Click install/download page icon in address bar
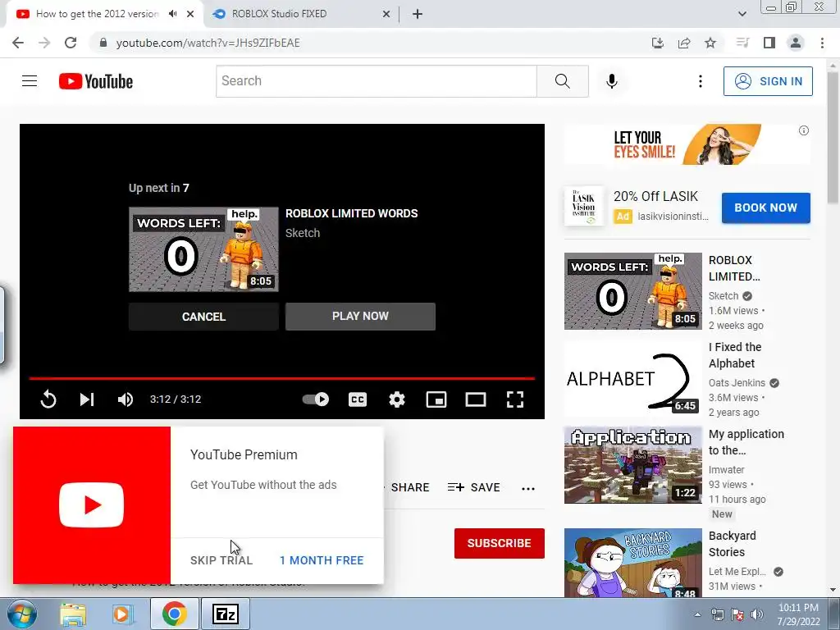 click(658, 43)
